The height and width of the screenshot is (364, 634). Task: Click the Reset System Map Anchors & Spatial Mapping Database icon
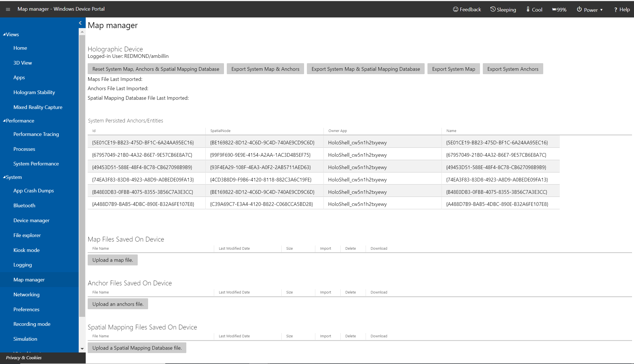tap(155, 69)
